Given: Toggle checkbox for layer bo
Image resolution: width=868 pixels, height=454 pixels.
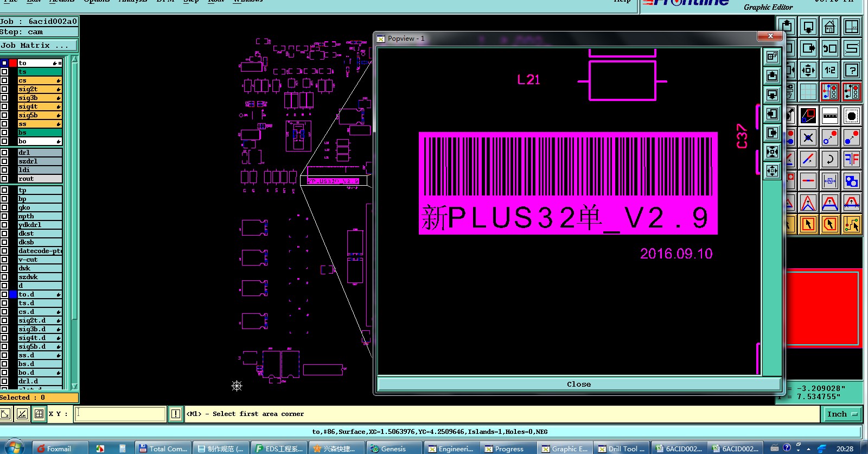Looking at the screenshot, I should 4,141.
